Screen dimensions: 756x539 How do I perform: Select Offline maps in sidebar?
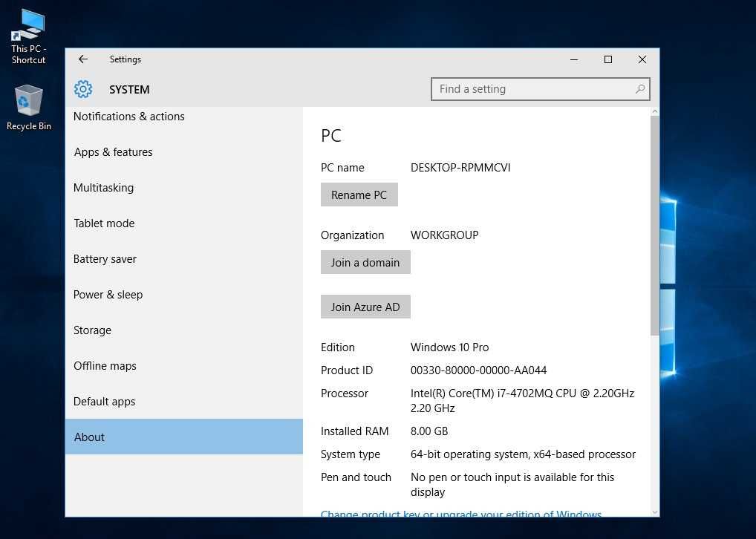pos(183,367)
